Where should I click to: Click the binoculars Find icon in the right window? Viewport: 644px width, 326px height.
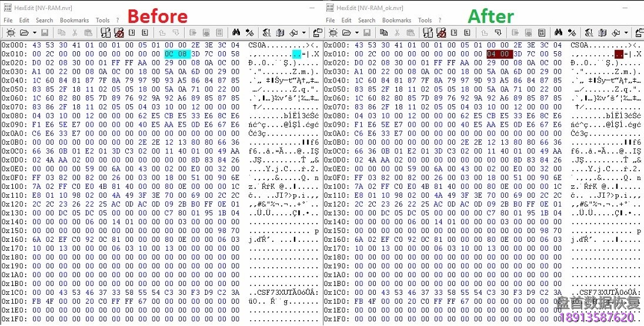click(x=558, y=33)
